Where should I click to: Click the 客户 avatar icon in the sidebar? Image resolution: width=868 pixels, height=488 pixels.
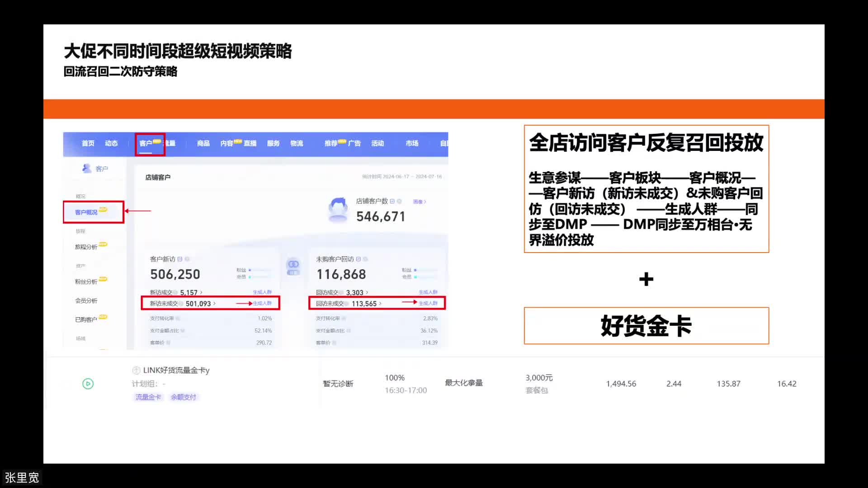point(86,168)
